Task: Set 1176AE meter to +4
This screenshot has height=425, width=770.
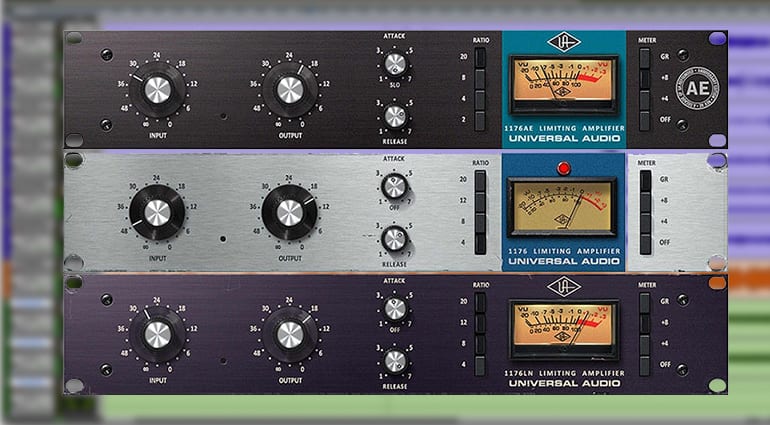Action: [645, 100]
